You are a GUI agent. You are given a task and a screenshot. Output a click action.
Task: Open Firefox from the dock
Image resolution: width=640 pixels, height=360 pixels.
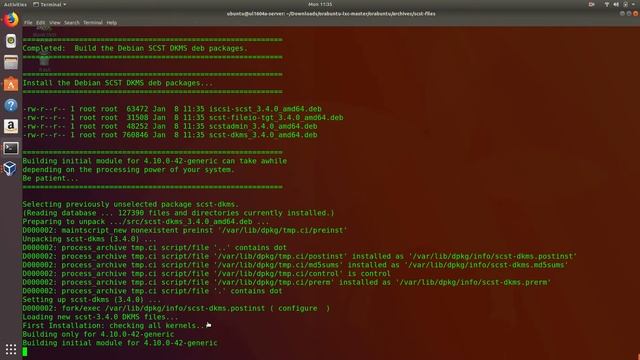pyautogui.click(x=11, y=19)
